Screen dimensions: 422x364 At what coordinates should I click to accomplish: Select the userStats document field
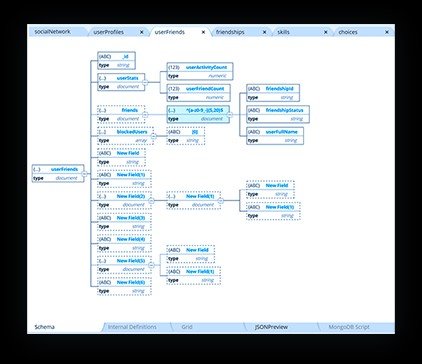[121, 82]
